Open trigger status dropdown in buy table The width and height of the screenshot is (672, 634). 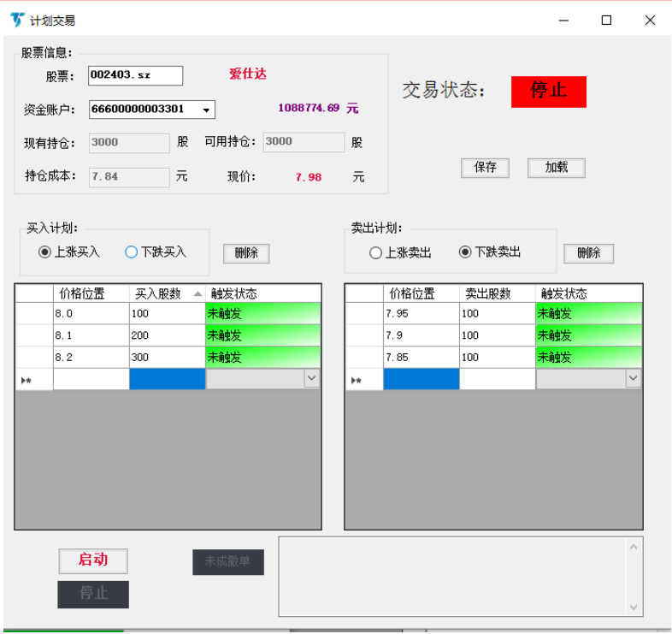pyautogui.click(x=311, y=378)
